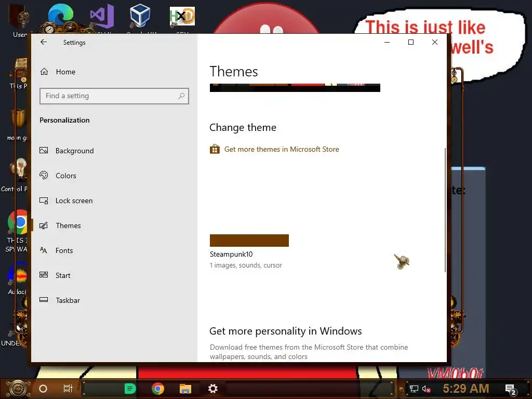Click the Background picture icon
Screen dimensions: 532x399
44,150
